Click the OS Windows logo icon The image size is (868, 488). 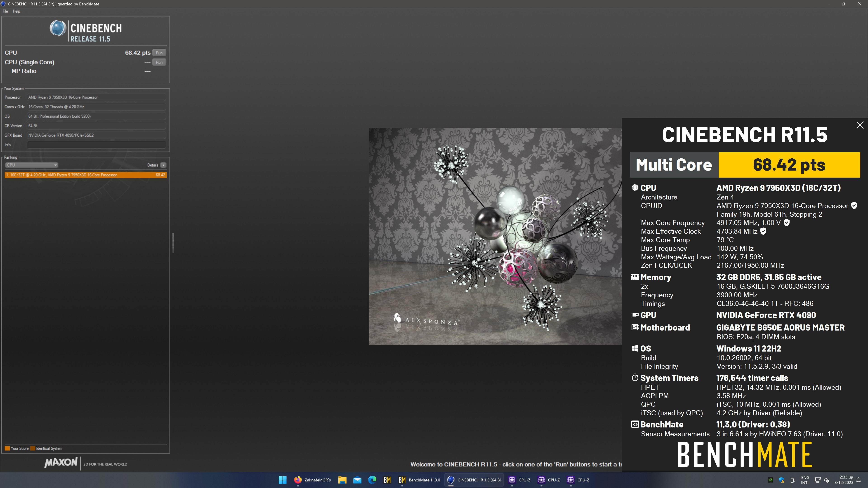pos(635,348)
